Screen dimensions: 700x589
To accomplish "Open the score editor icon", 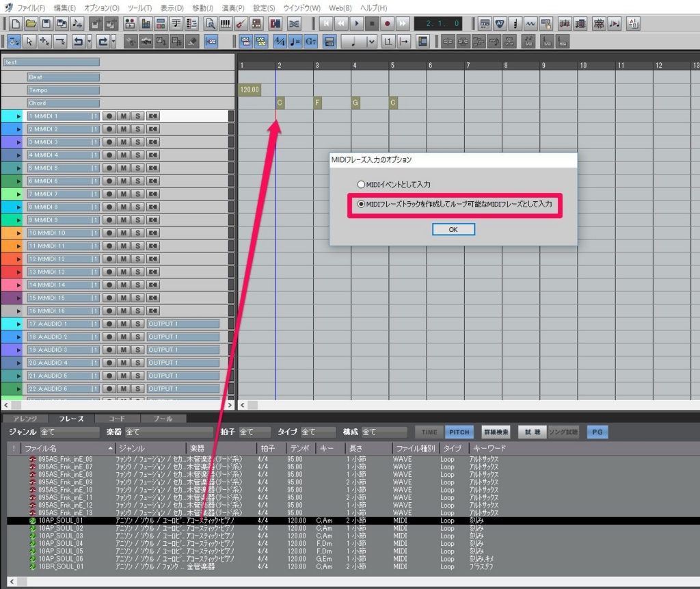I will (176, 24).
